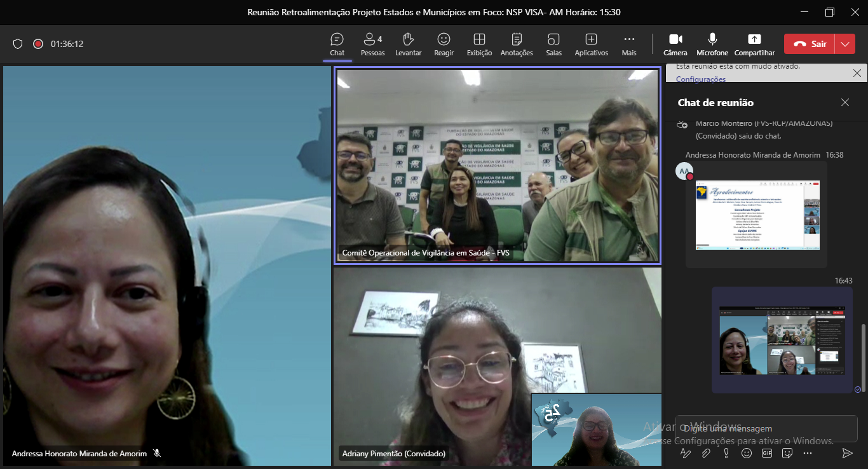Open the Mais options menu
The height and width of the screenshot is (469, 868).
click(x=629, y=44)
